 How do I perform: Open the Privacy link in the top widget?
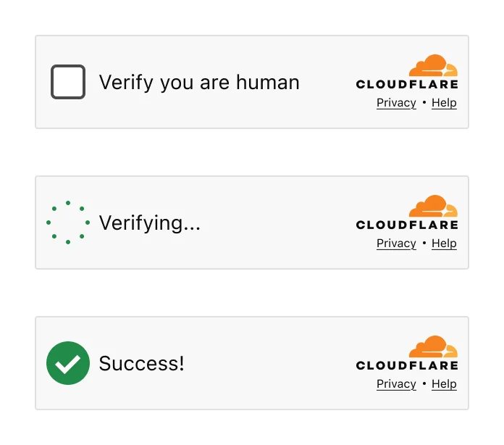tap(396, 103)
